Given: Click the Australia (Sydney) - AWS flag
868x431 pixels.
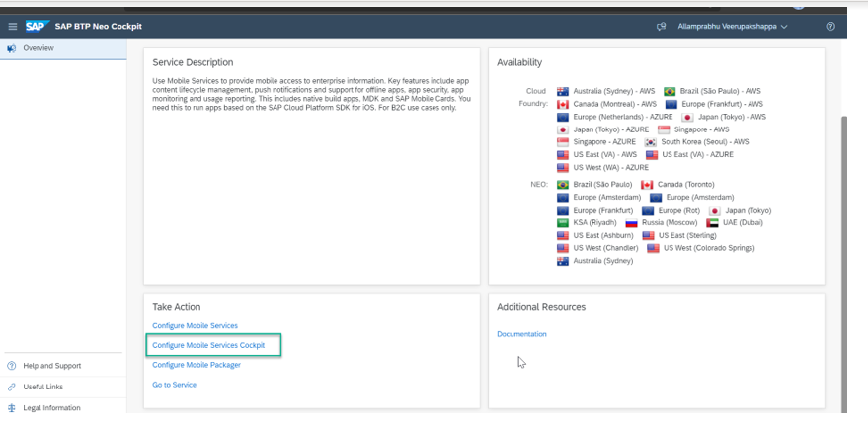Looking at the screenshot, I should coord(563,91).
